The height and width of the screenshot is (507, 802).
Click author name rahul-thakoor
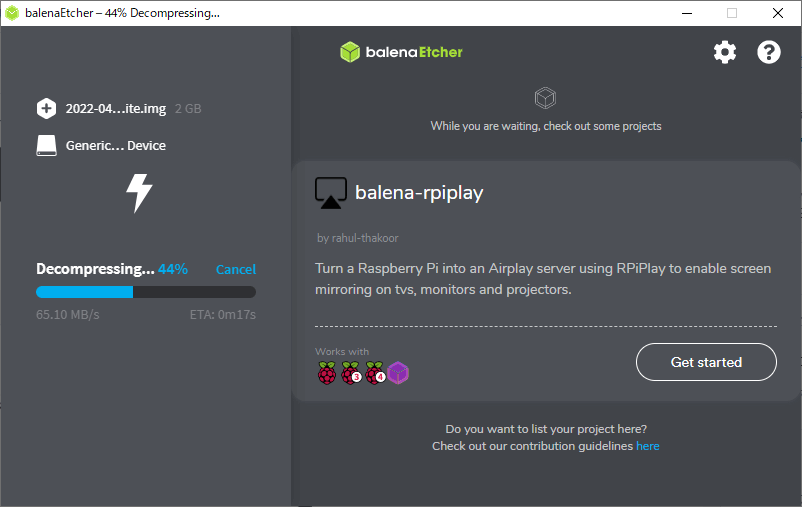click(x=365, y=238)
